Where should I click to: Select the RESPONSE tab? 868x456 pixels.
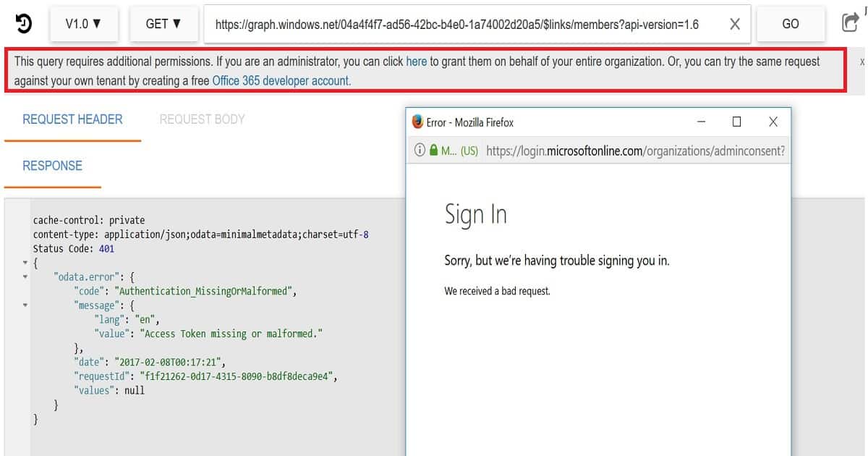pyautogui.click(x=52, y=166)
